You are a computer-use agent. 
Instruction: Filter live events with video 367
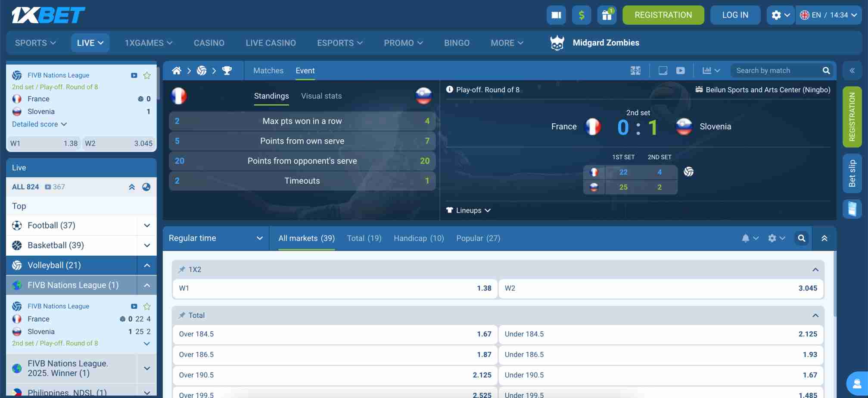(x=55, y=187)
